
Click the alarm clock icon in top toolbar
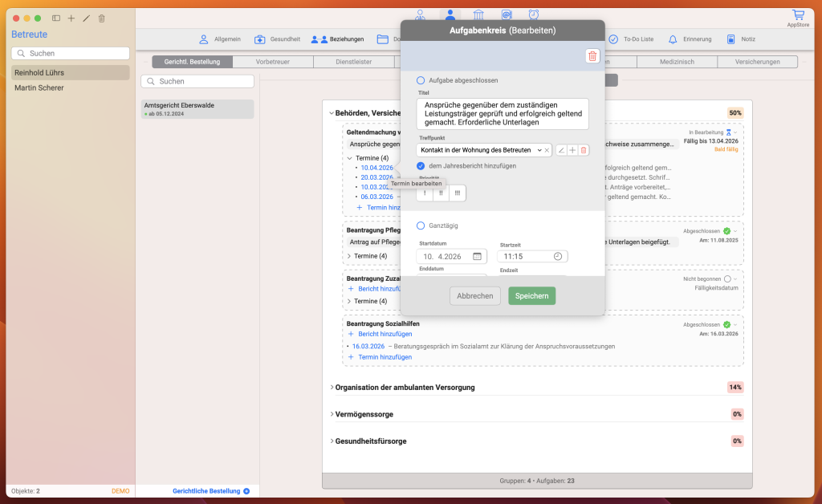tap(534, 14)
